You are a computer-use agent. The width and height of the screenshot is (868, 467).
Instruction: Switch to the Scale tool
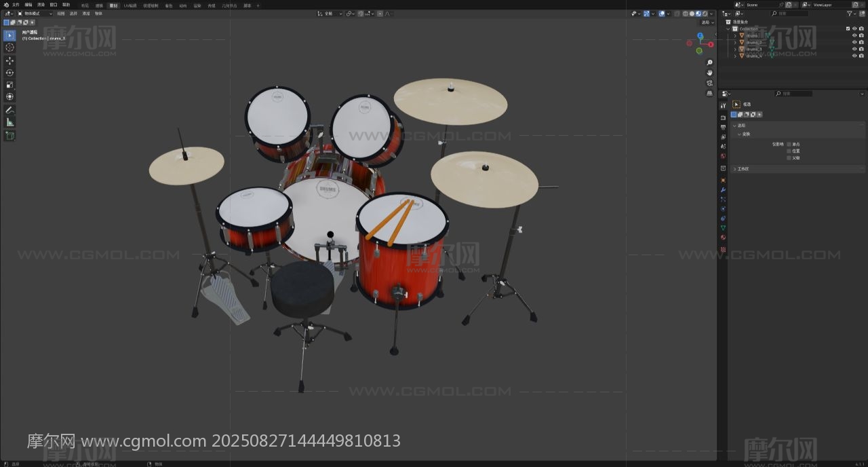pos(9,85)
